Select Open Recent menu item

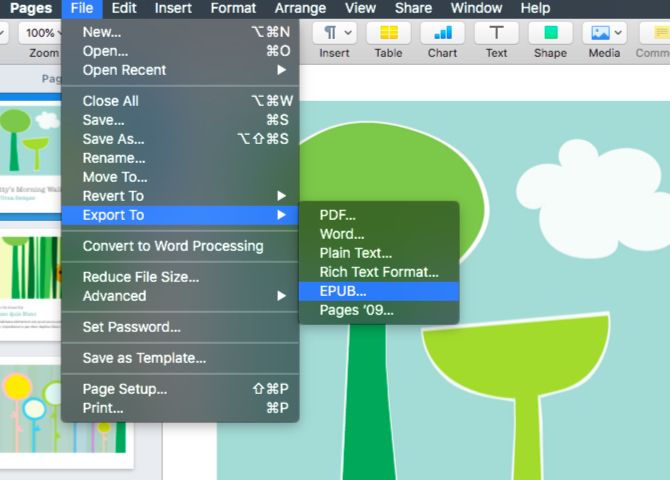tap(180, 70)
